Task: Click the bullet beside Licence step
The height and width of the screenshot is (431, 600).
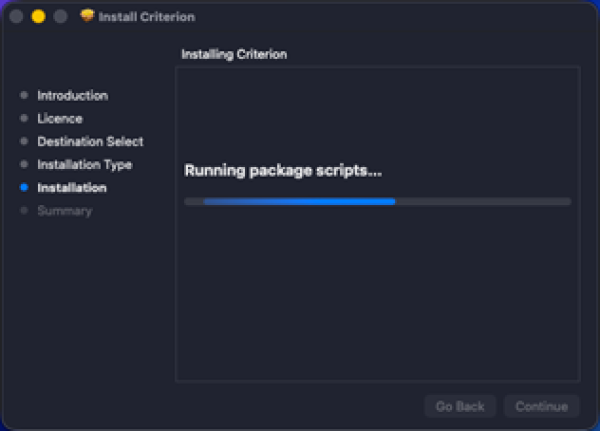Action: pyautogui.click(x=23, y=119)
